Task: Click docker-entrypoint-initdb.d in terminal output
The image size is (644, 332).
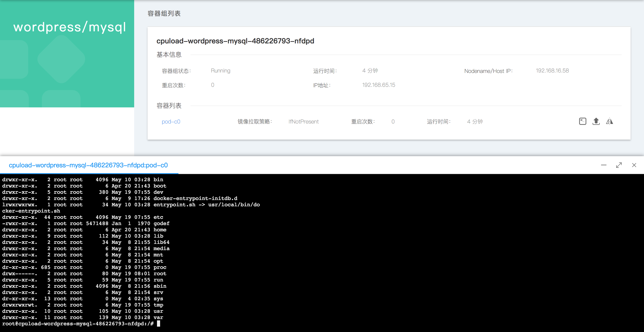Action: click(x=195, y=198)
